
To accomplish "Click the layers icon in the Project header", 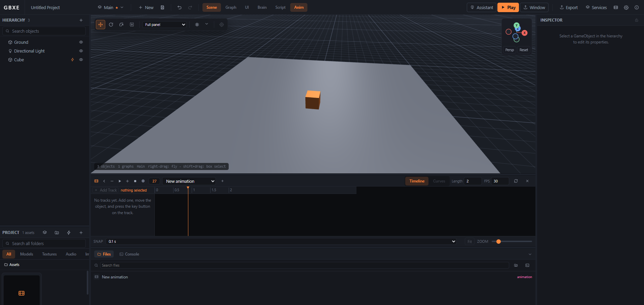I will click(x=45, y=233).
